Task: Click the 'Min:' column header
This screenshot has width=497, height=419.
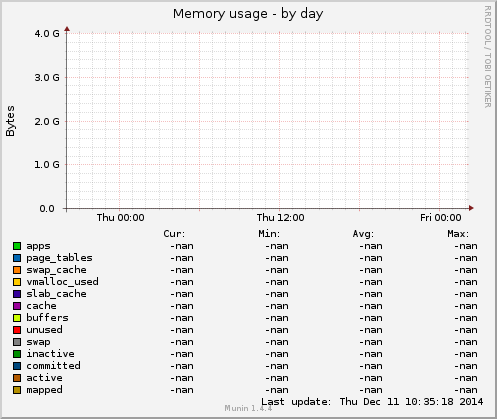Action: 269,234
